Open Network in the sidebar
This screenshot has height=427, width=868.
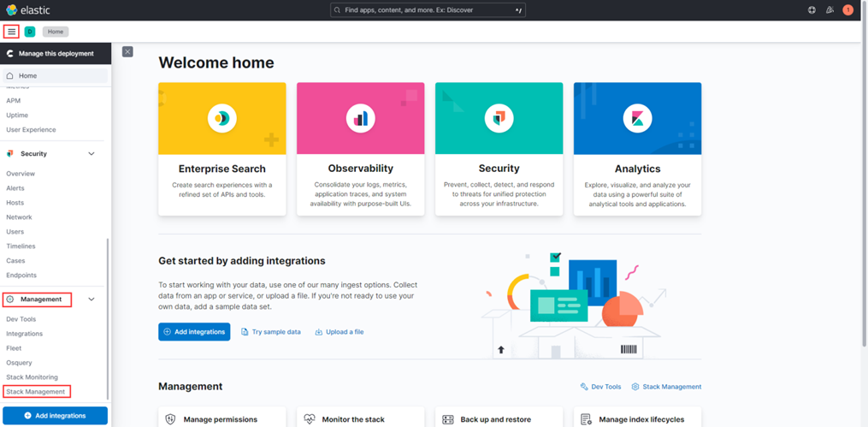coord(19,217)
